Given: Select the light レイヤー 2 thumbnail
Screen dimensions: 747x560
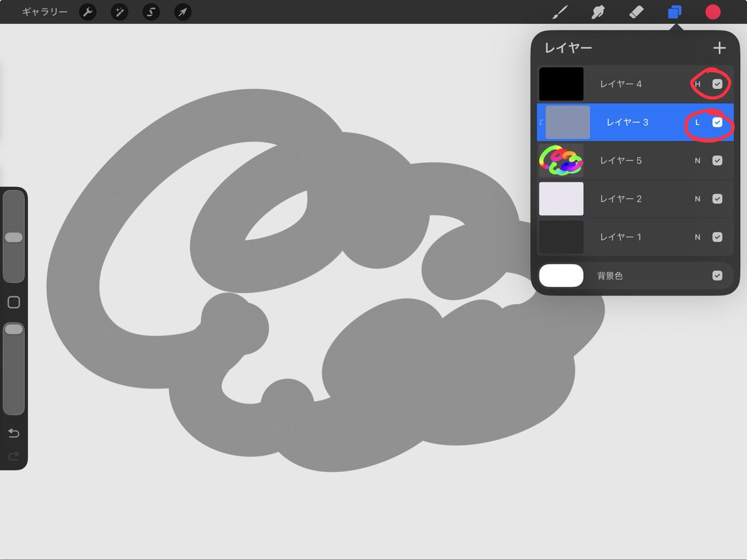Looking at the screenshot, I should [561, 199].
